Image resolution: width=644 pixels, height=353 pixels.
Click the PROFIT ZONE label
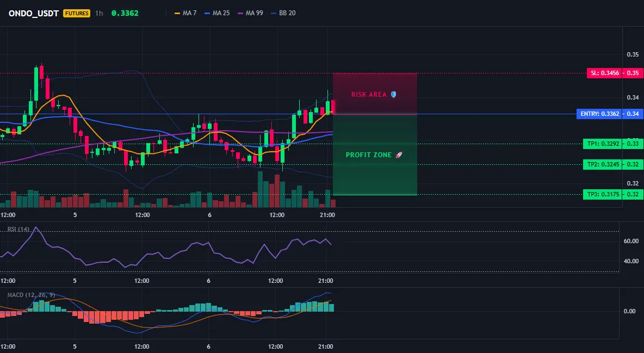[x=369, y=155]
